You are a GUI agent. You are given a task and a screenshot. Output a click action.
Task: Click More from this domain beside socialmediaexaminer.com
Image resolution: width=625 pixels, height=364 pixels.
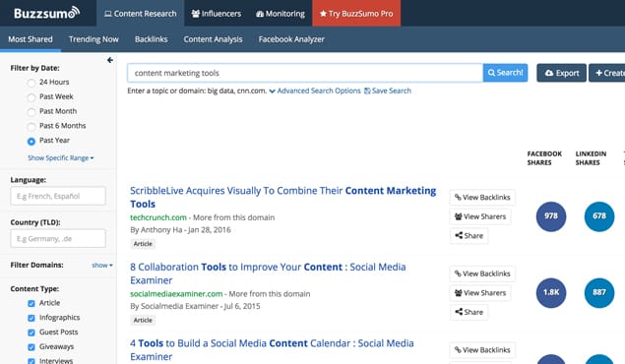pyautogui.click(x=270, y=294)
